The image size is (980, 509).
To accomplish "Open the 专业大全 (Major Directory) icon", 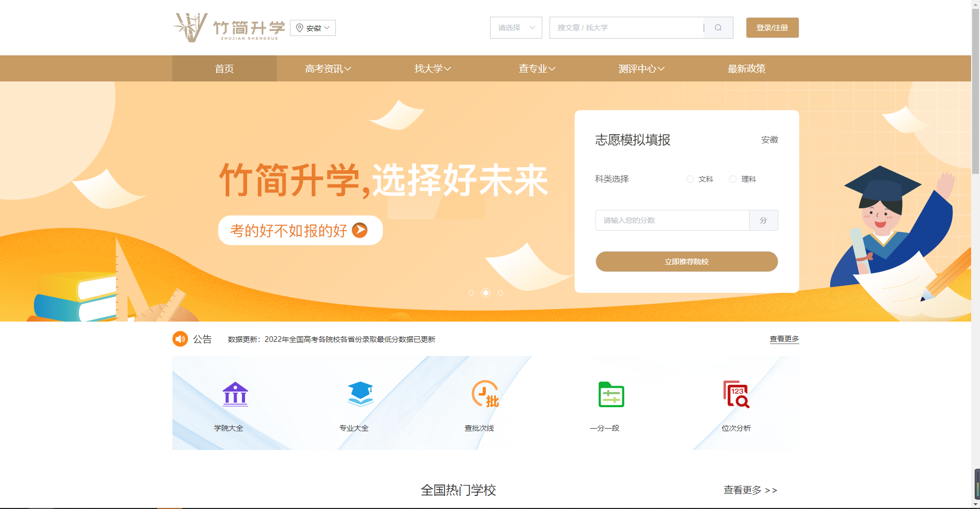I will (359, 395).
